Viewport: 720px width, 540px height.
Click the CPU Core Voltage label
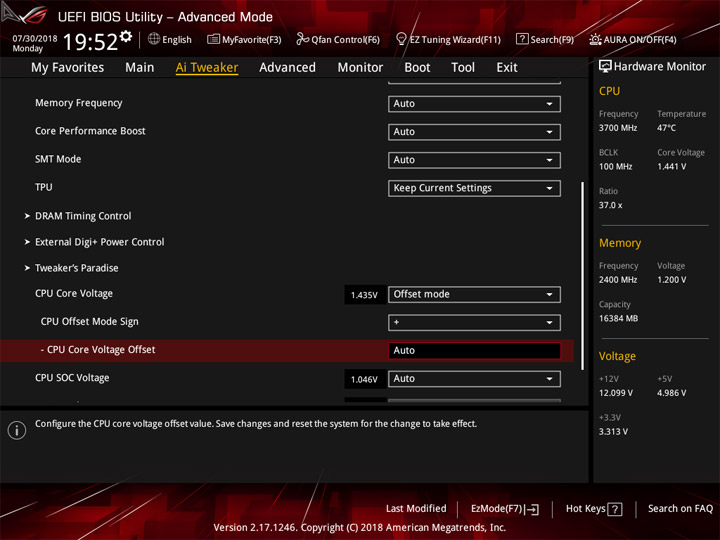point(74,293)
